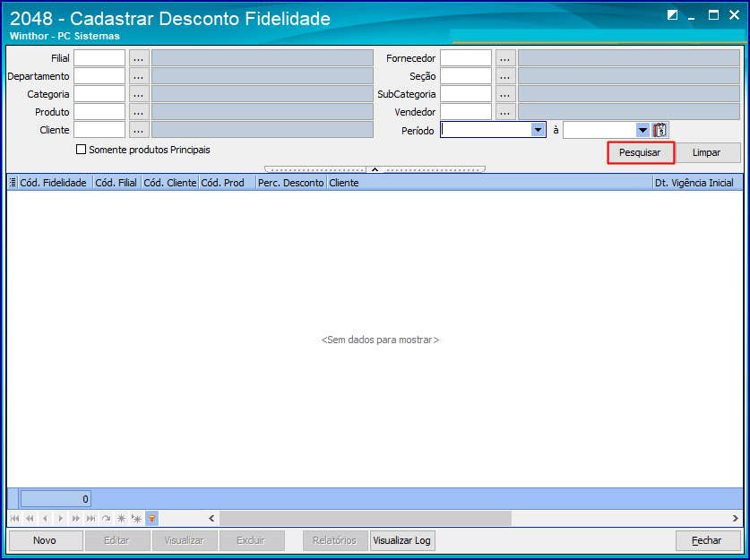Click the Categoria code input field

(99, 94)
